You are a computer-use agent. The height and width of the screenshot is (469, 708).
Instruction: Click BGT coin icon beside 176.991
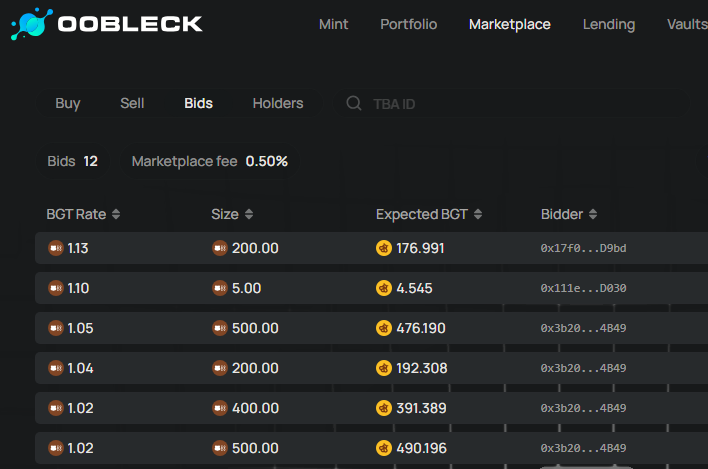tap(384, 248)
